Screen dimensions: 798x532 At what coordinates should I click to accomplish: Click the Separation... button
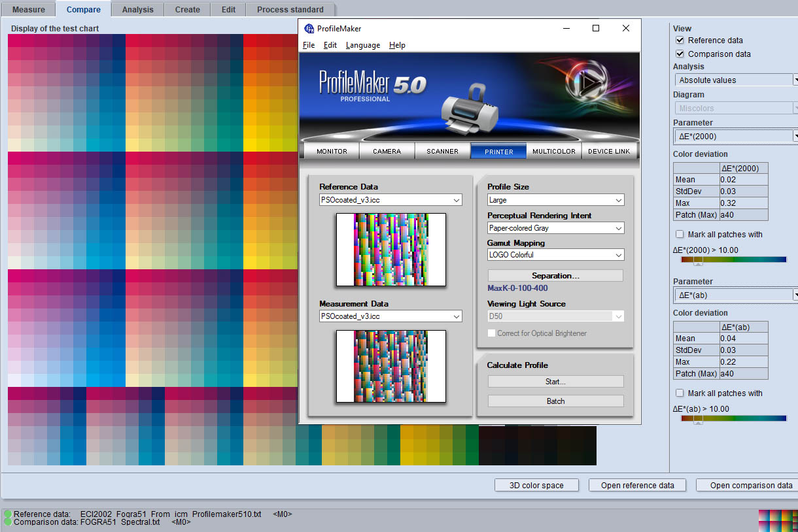[555, 276]
